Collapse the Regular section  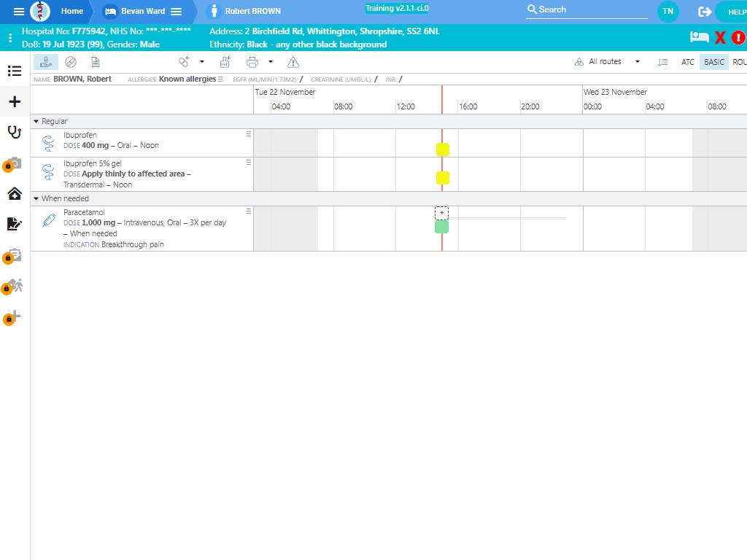36,122
